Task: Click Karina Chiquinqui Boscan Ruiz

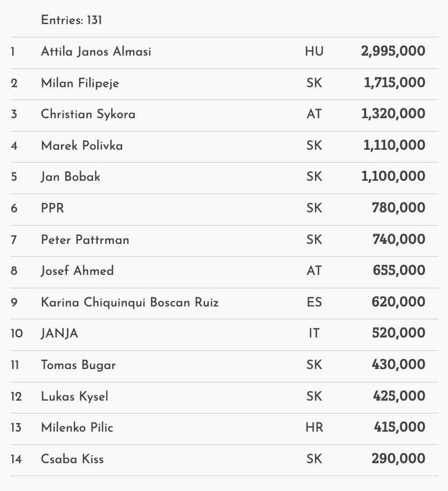Action: [x=130, y=302]
